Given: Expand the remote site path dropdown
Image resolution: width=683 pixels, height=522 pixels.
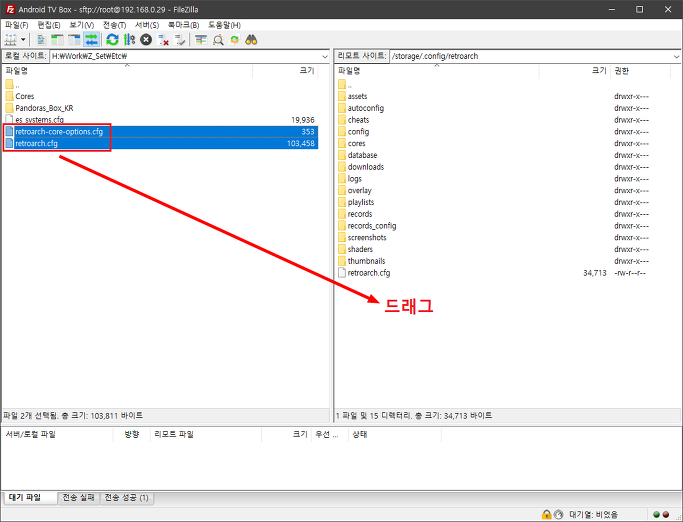Looking at the screenshot, I should point(676,56).
